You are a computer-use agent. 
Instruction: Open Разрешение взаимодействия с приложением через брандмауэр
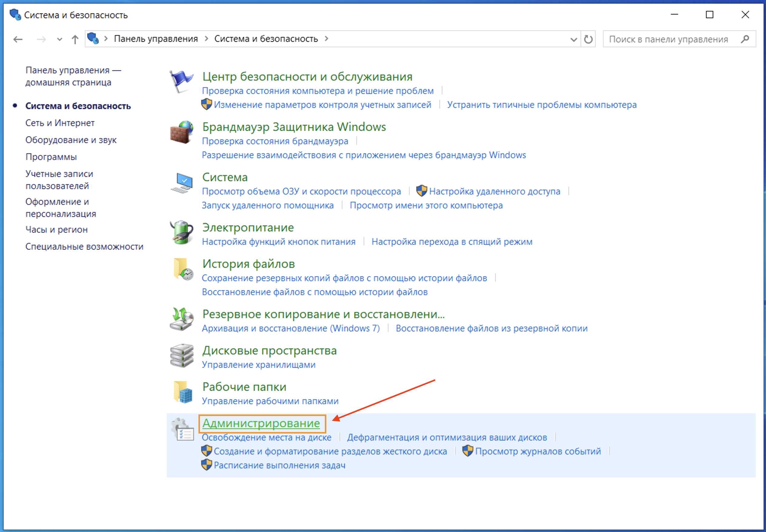[x=364, y=155]
